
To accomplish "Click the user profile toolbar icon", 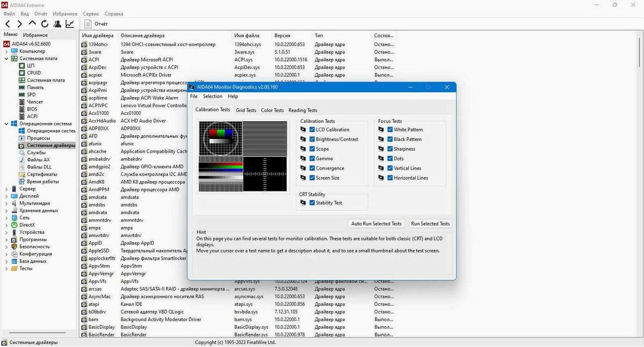I will pos(57,24).
